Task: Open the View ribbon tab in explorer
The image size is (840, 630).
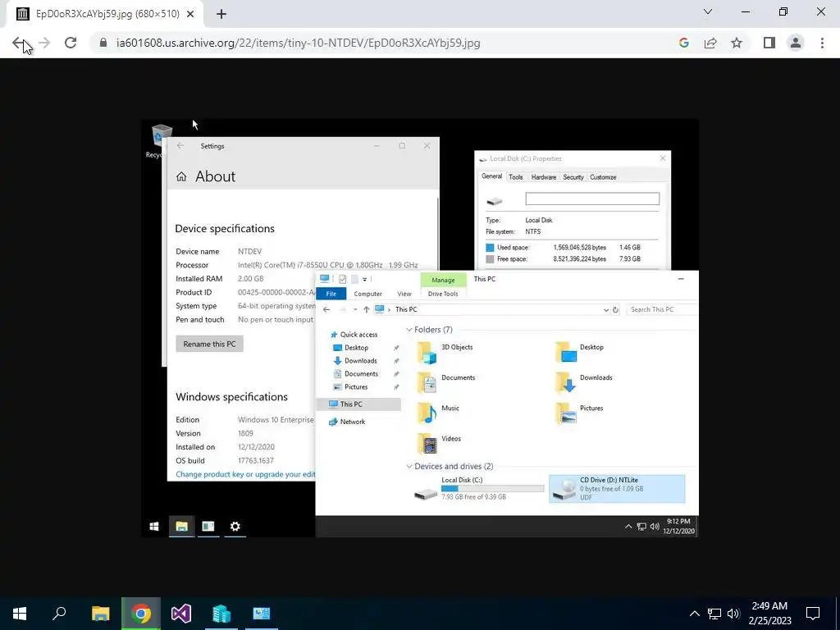Action: click(404, 294)
